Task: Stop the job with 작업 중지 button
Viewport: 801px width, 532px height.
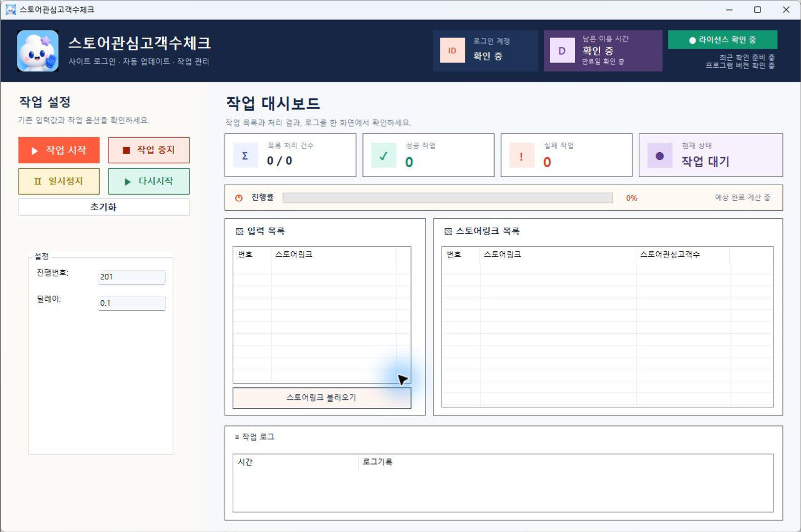Action: [x=149, y=150]
